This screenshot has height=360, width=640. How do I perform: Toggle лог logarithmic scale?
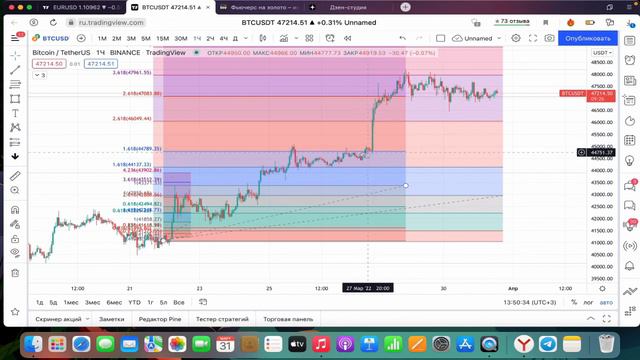pos(588,302)
